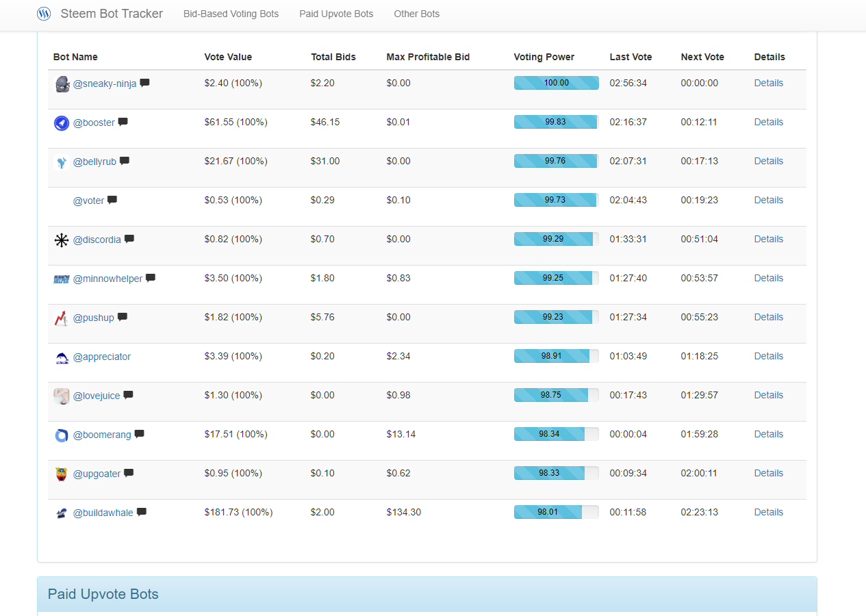The height and width of the screenshot is (616, 866).
Task: Click comment bubble next to @boomerang
Action: point(139,434)
